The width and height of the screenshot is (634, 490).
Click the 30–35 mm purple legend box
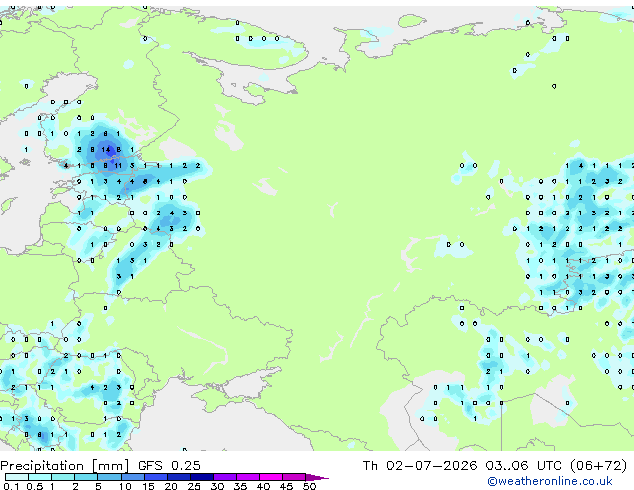tap(225, 477)
